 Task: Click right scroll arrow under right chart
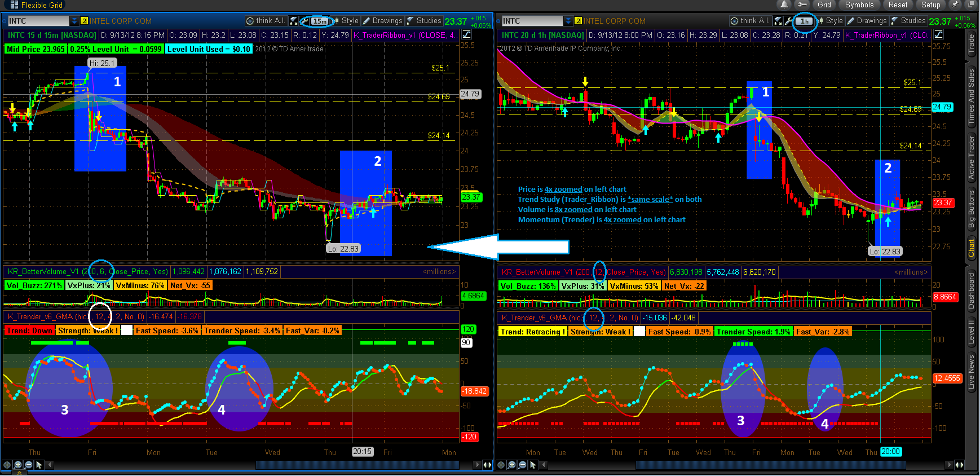click(950, 465)
